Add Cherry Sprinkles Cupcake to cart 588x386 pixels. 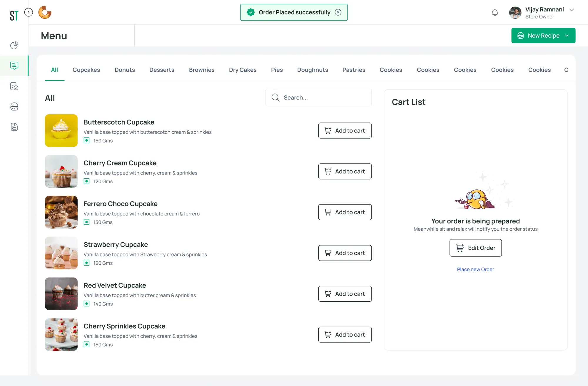pos(345,335)
